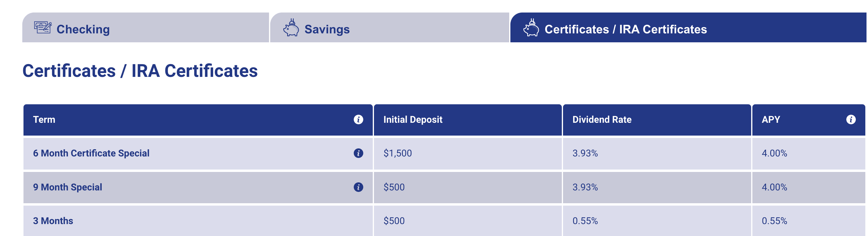Screen dimensions: 868x236
Task: Click the 6 Month Certificate Special row label
Action: click(x=91, y=153)
